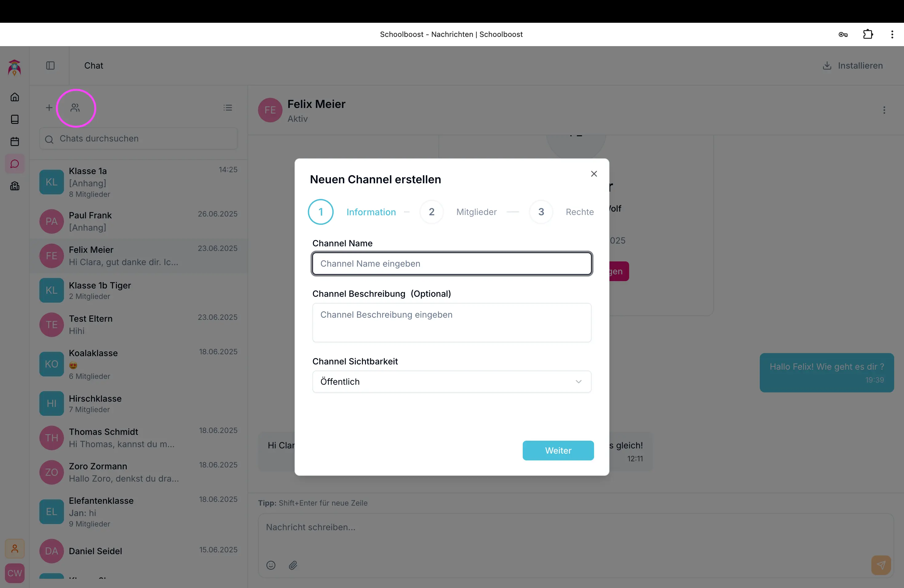Click the Channel Beschreibung text area
The image size is (904, 588).
(x=451, y=323)
